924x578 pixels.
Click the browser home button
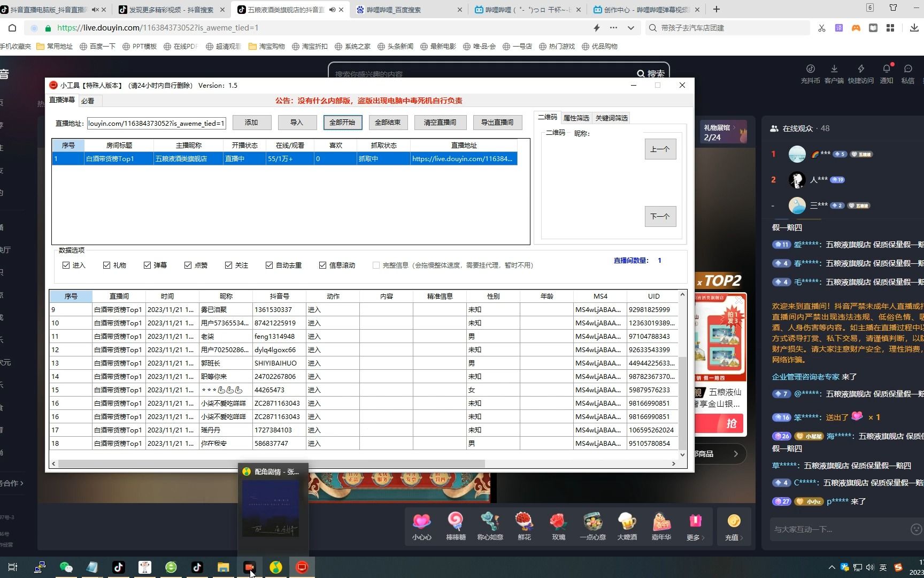coord(12,28)
